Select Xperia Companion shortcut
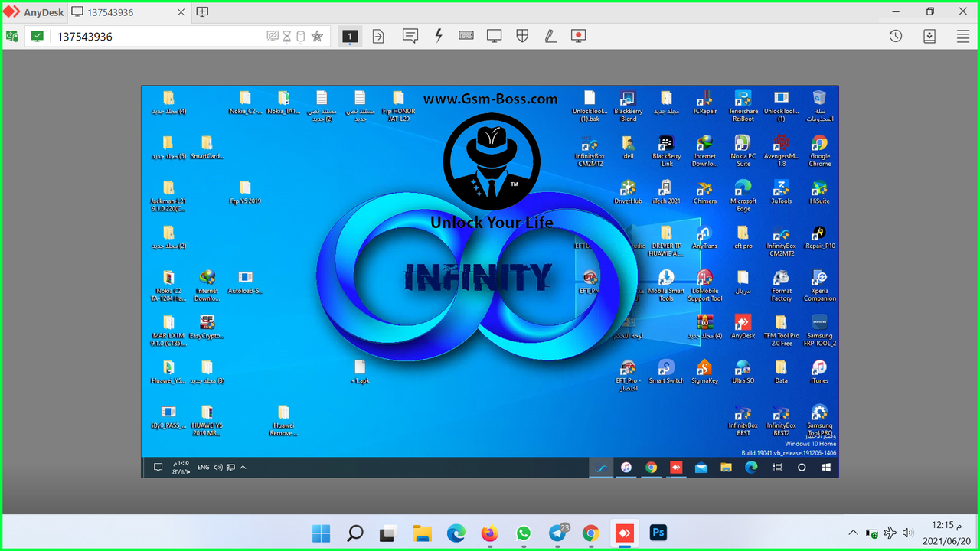The image size is (980, 551). coord(819,285)
